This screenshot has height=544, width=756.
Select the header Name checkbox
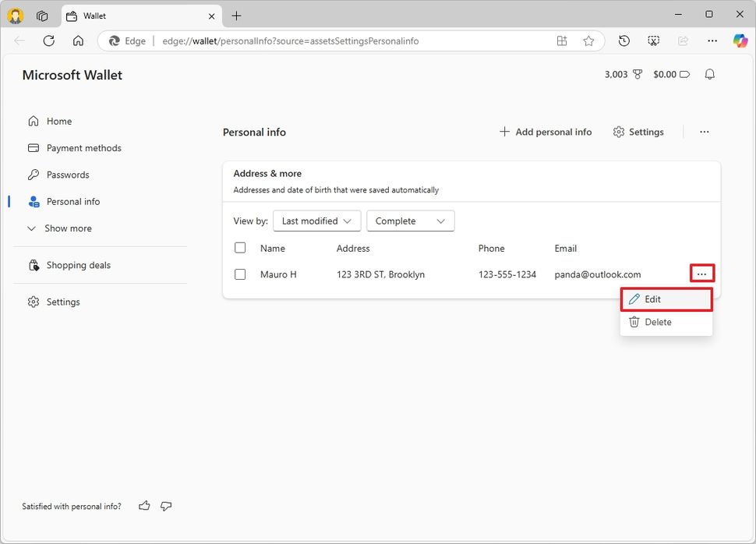coord(240,248)
